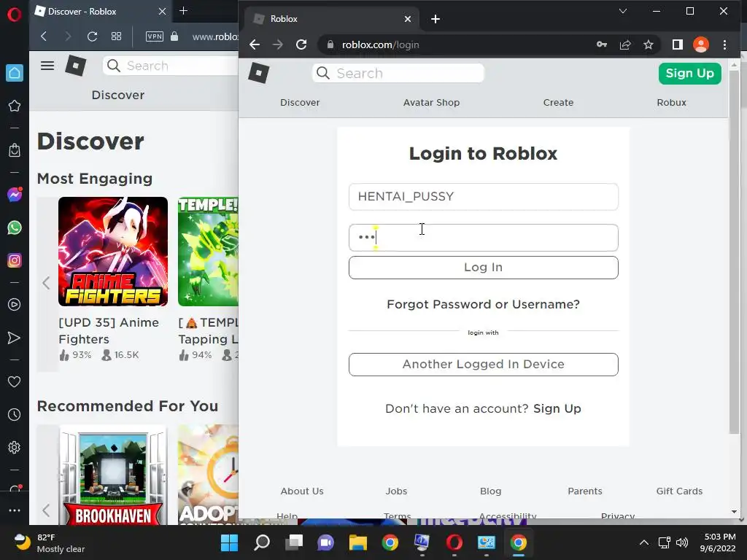Open Opera sidebar player icon
This screenshot has height=560, width=747.
(15, 304)
